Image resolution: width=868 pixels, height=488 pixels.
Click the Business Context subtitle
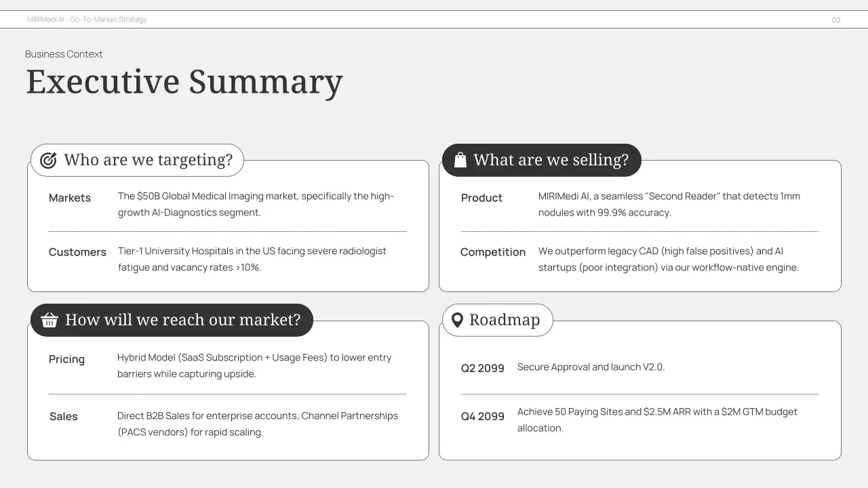tap(64, 54)
